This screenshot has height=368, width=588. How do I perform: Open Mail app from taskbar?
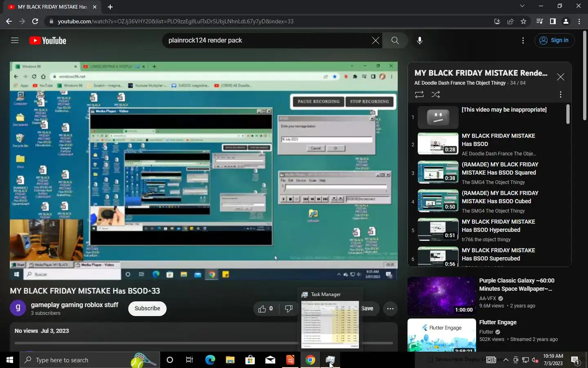tap(270, 360)
